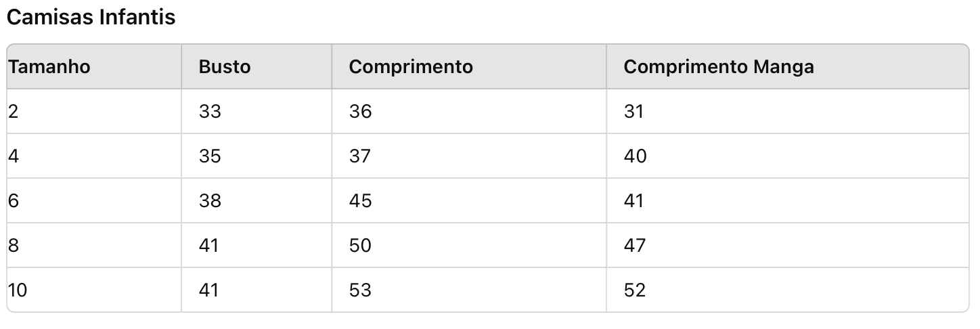Select the Tamanho 4 cell
The width and height of the screenshot is (980, 329).
tap(94, 156)
